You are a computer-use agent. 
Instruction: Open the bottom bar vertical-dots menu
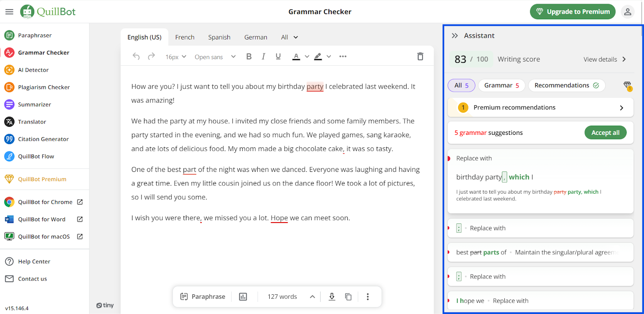[367, 297]
